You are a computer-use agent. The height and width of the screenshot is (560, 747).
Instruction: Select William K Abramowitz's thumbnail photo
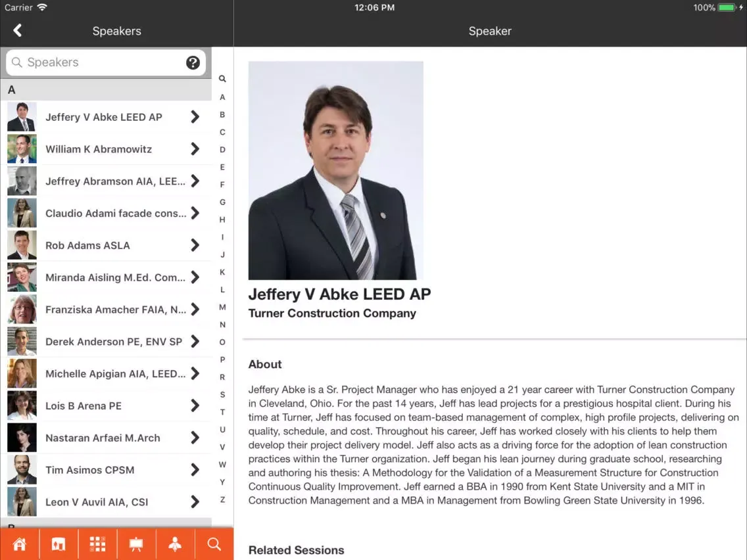click(22, 149)
